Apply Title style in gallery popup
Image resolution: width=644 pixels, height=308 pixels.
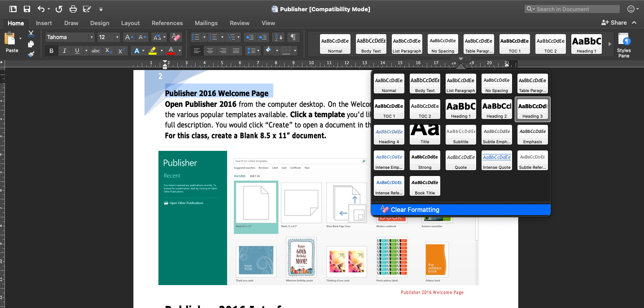coord(425,135)
